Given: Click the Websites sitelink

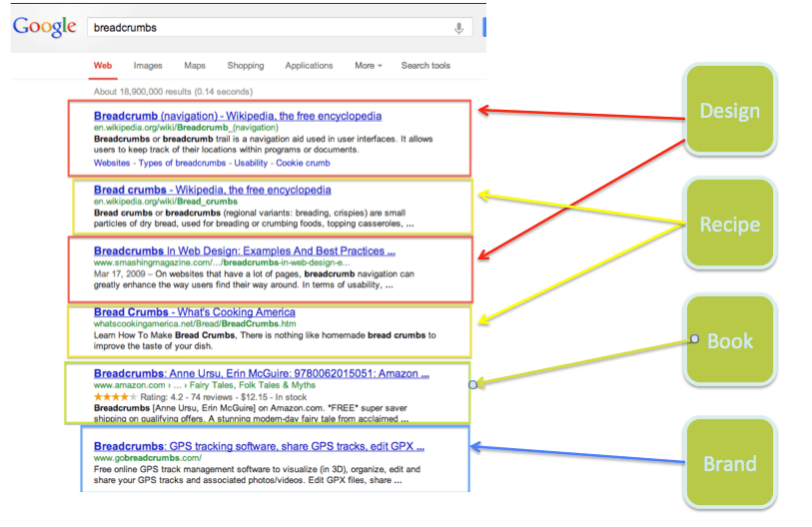Looking at the screenshot, I should tap(112, 163).
